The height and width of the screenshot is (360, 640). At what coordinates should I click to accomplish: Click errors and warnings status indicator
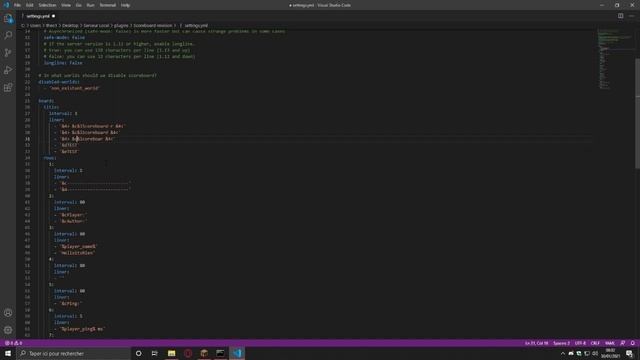13,343
